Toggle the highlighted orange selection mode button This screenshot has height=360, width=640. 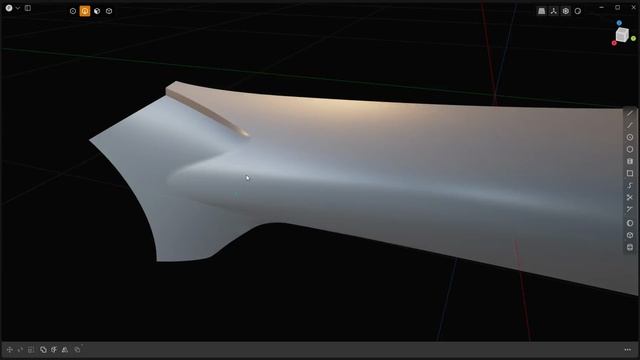(85, 11)
